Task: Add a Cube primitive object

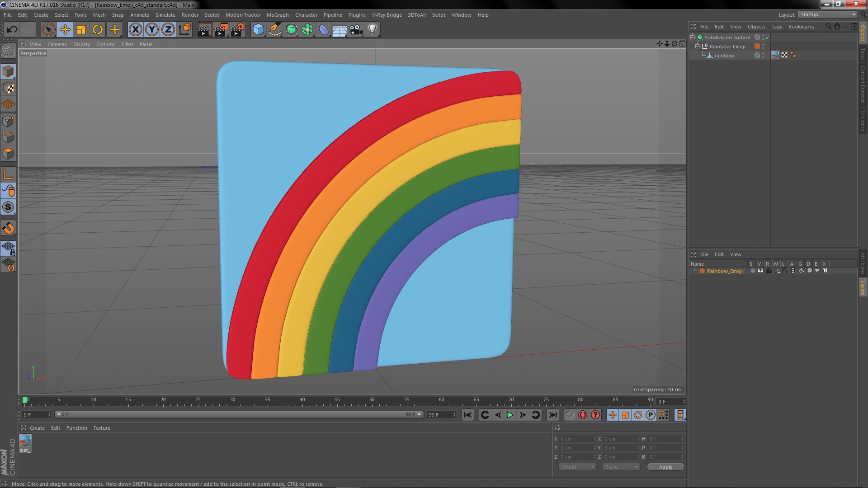Action: pyautogui.click(x=258, y=30)
